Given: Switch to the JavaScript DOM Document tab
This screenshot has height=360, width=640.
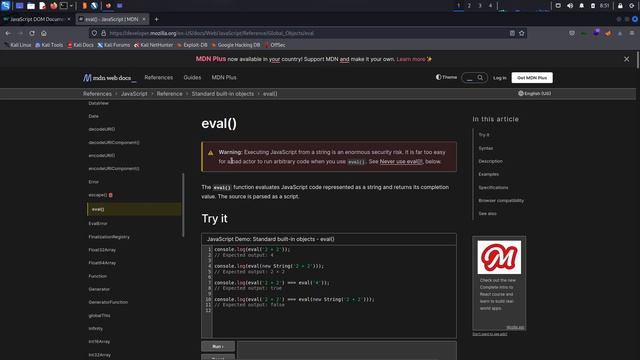Looking at the screenshot, I should point(36,19).
